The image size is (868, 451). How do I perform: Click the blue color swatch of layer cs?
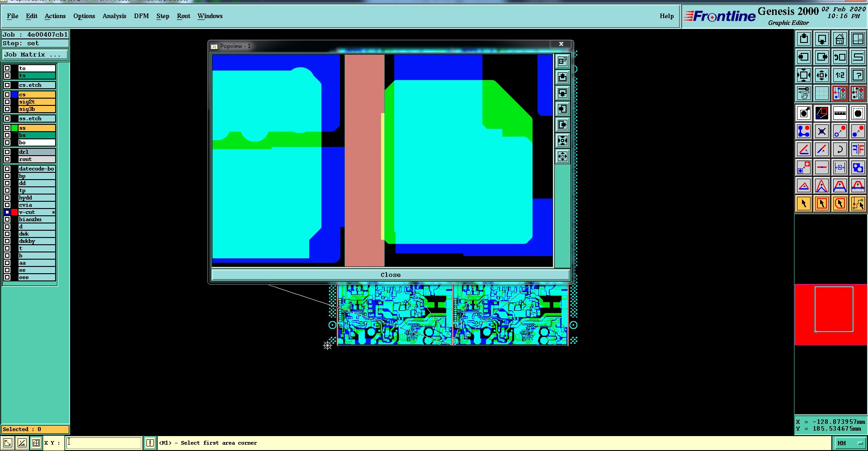click(14, 95)
